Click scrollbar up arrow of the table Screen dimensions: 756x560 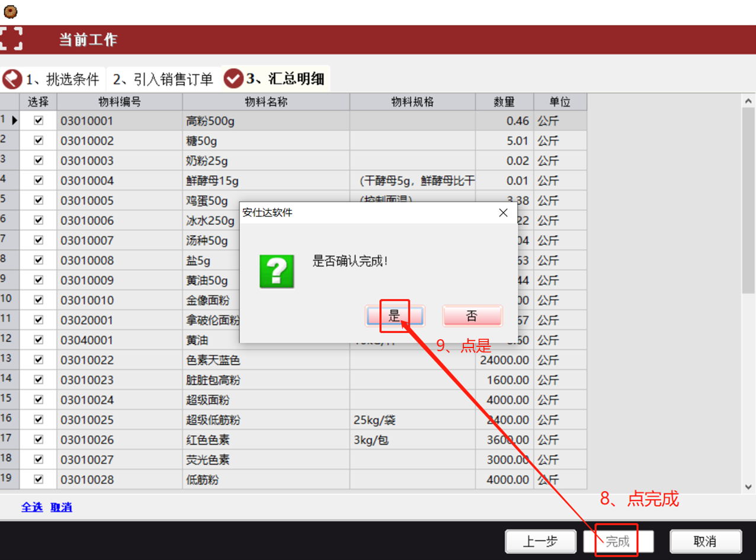(x=748, y=102)
